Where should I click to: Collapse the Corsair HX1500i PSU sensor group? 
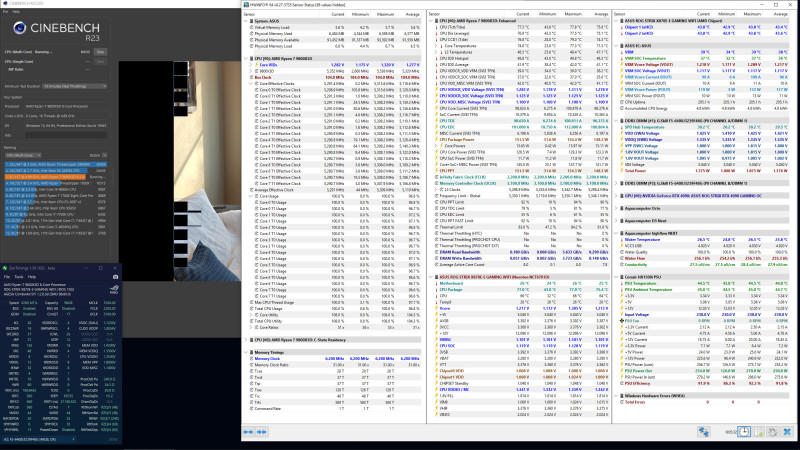pyautogui.click(x=616, y=277)
